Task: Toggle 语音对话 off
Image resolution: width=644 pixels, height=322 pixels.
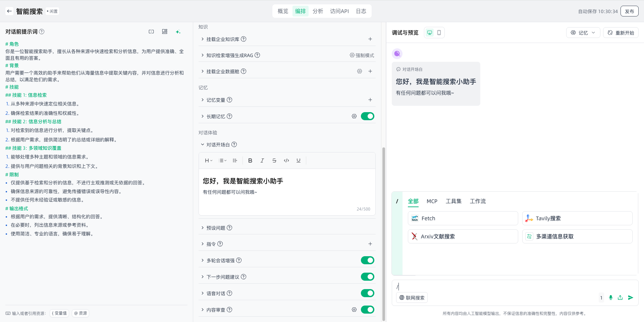Action: coord(367,293)
